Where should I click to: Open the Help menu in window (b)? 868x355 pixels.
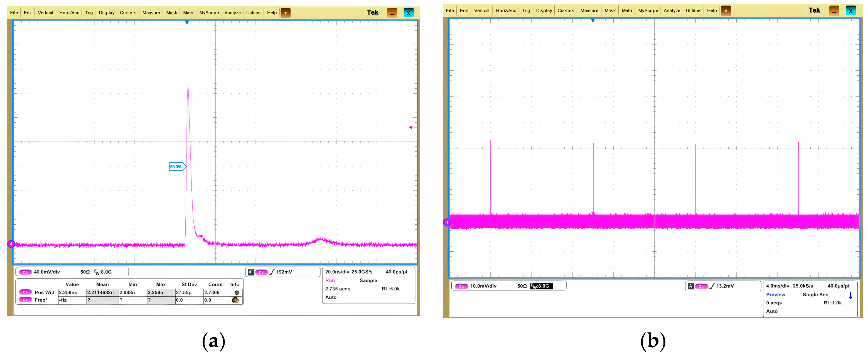(x=712, y=11)
